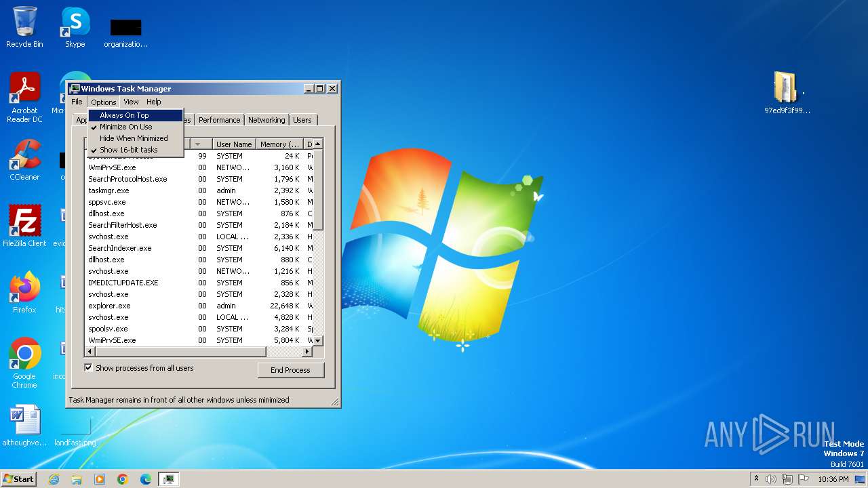
Task: Launch Microsoft Edge from the taskbar
Action: point(146,479)
